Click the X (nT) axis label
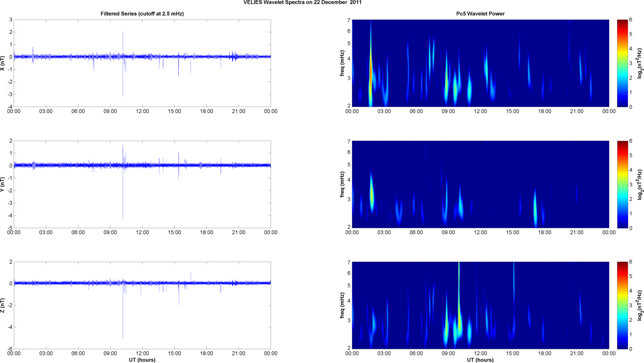 click(x=3, y=63)
